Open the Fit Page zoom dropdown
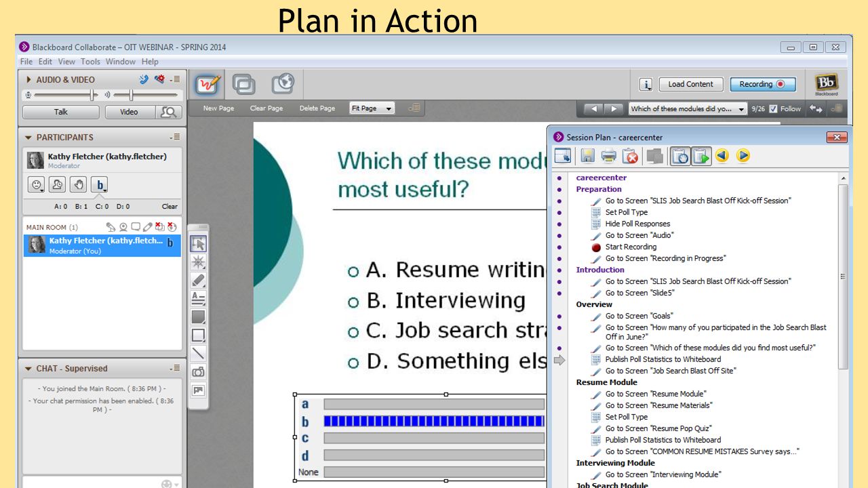 [372, 108]
